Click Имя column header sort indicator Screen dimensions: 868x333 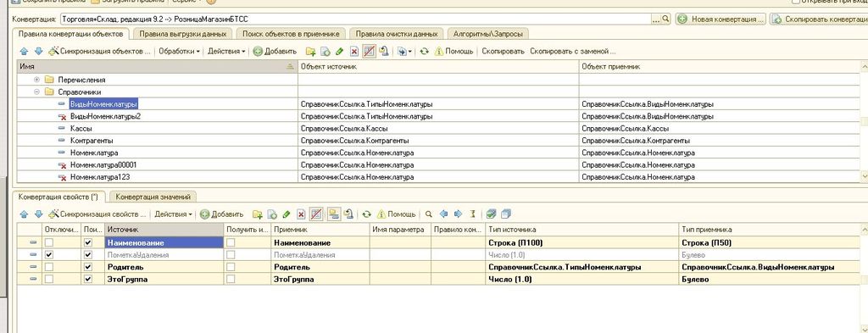290,66
